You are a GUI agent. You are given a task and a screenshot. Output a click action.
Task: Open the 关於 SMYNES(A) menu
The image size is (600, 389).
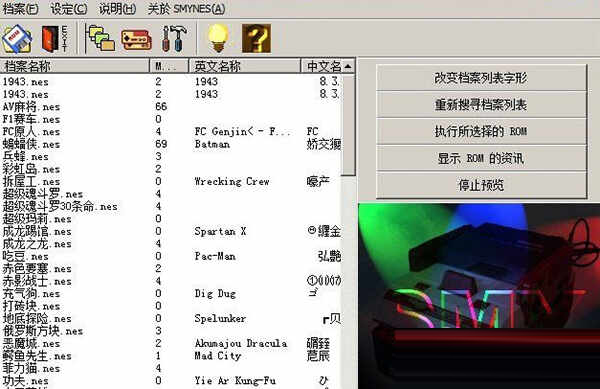186,8
